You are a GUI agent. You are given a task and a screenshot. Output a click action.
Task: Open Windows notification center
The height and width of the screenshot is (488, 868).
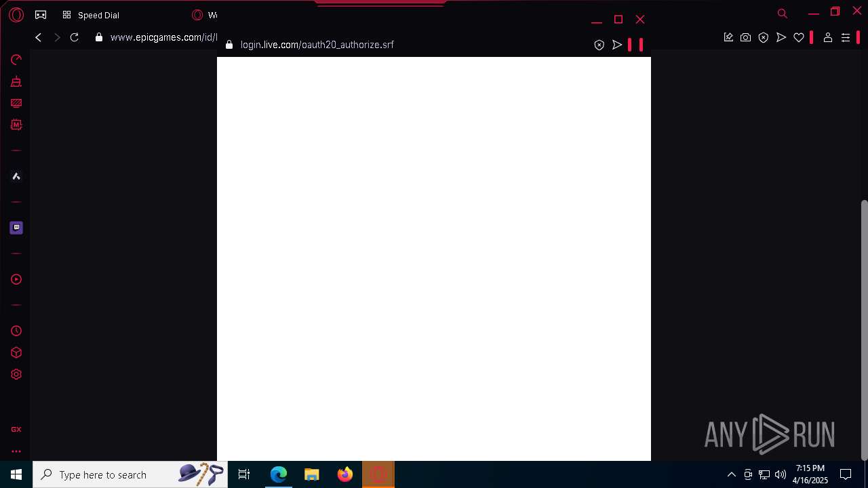tap(846, 474)
